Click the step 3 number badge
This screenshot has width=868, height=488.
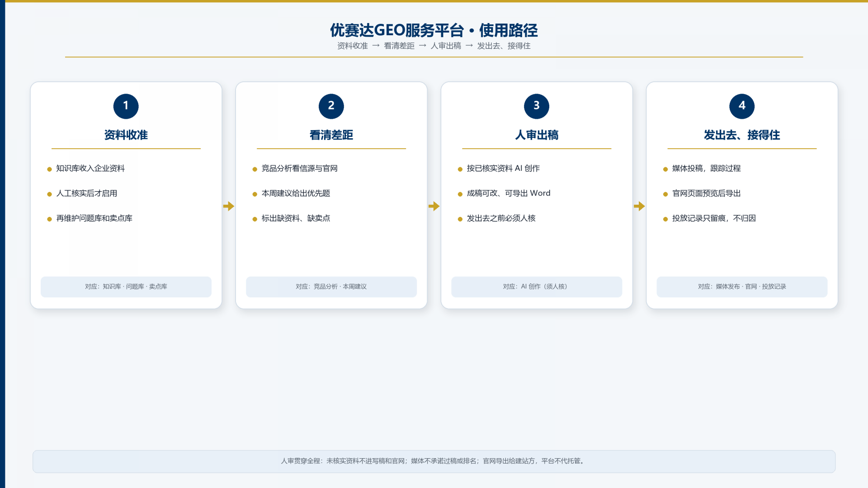(x=537, y=106)
